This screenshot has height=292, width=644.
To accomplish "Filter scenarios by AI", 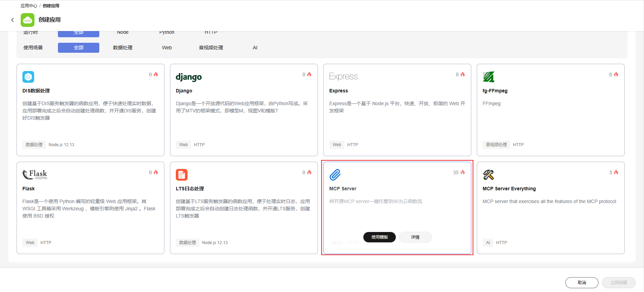I will point(255,48).
